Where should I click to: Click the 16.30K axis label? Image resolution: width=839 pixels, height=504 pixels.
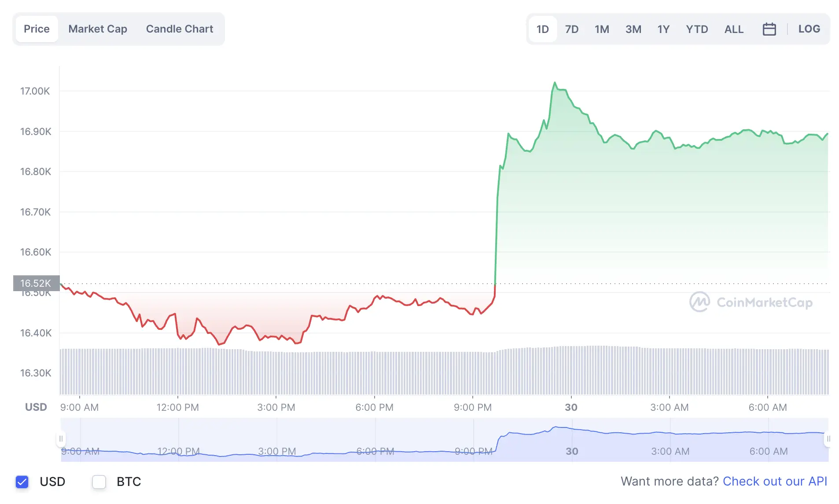point(36,373)
